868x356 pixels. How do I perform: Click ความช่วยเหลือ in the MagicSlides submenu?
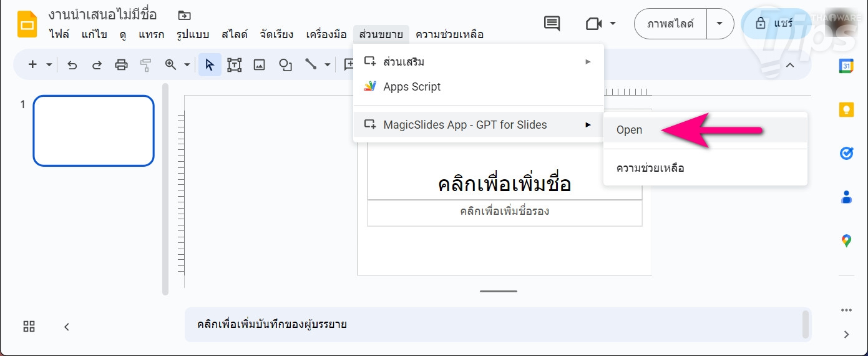705,168
